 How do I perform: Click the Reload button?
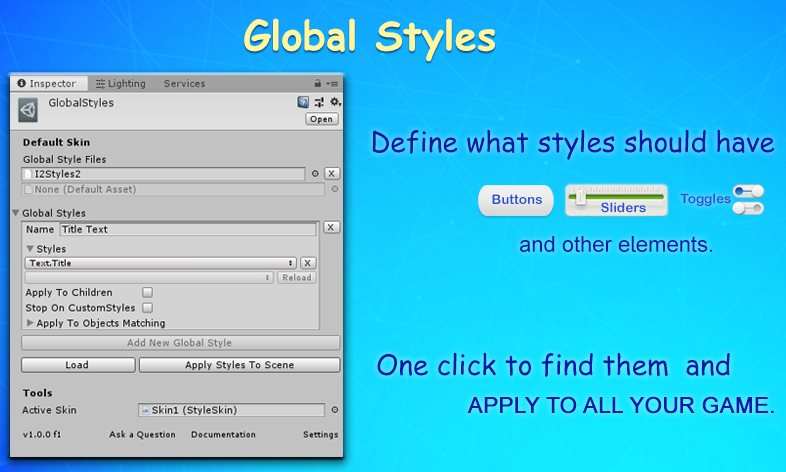(297, 278)
